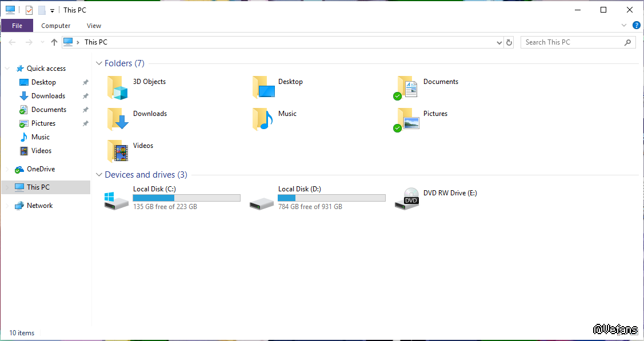644x341 pixels.
Task: Expand the This PC tree node
Action: pyautogui.click(x=7, y=187)
